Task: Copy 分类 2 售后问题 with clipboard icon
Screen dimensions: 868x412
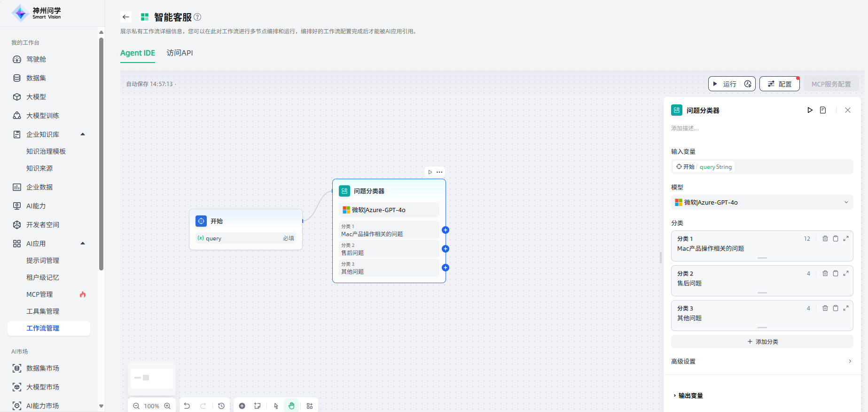Action: click(x=836, y=273)
